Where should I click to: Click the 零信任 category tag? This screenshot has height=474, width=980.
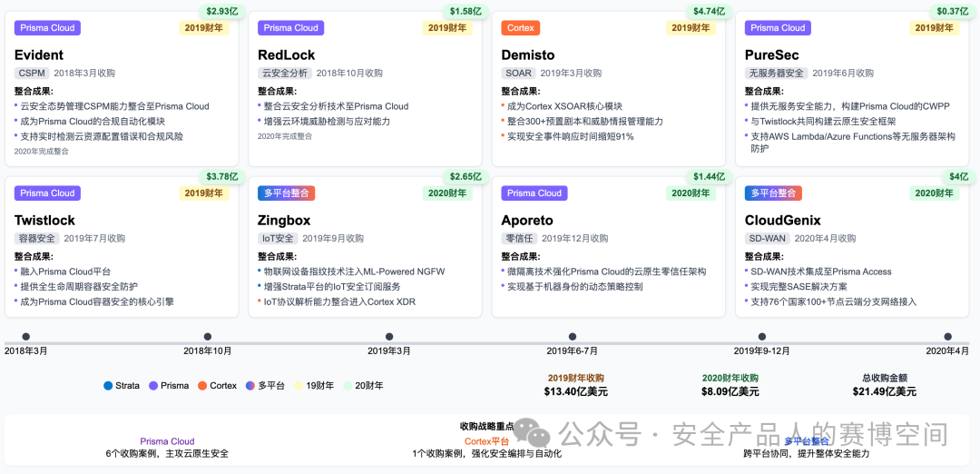[x=519, y=238]
